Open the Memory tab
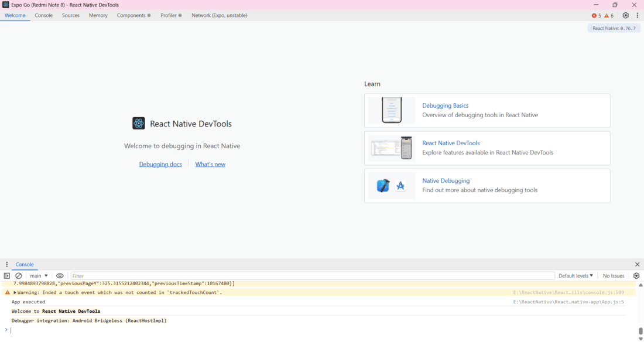 98,15
